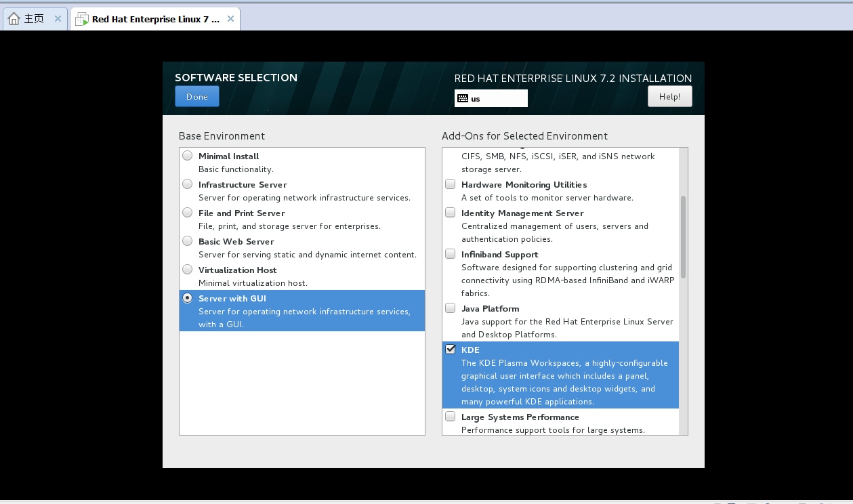Click 'Performance support tools for large systems.'

[553, 430]
